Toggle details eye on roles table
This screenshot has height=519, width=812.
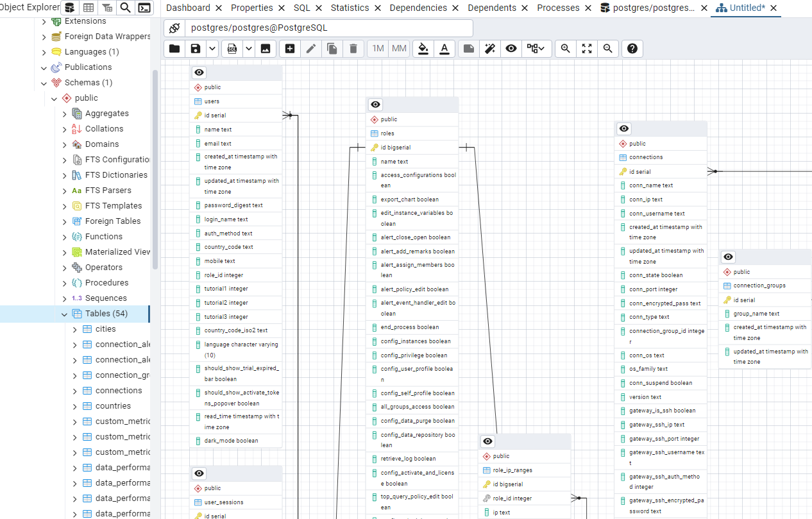click(x=376, y=105)
